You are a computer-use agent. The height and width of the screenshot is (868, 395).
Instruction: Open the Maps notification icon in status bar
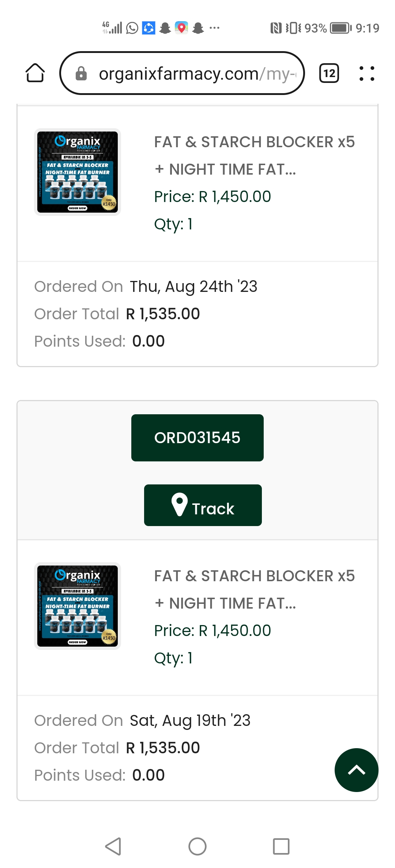pyautogui.click(x=181, y=28)
